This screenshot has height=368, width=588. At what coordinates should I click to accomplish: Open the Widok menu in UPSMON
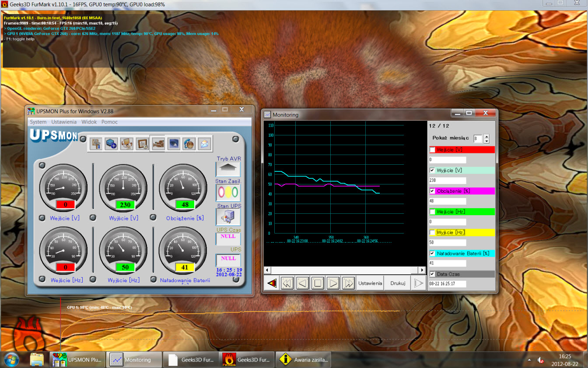tap(89, 122)
